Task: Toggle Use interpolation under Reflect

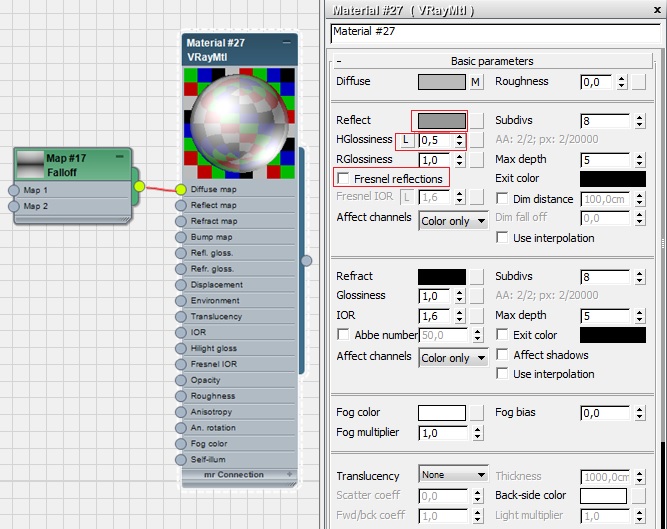Action: [x=502, y=237]
